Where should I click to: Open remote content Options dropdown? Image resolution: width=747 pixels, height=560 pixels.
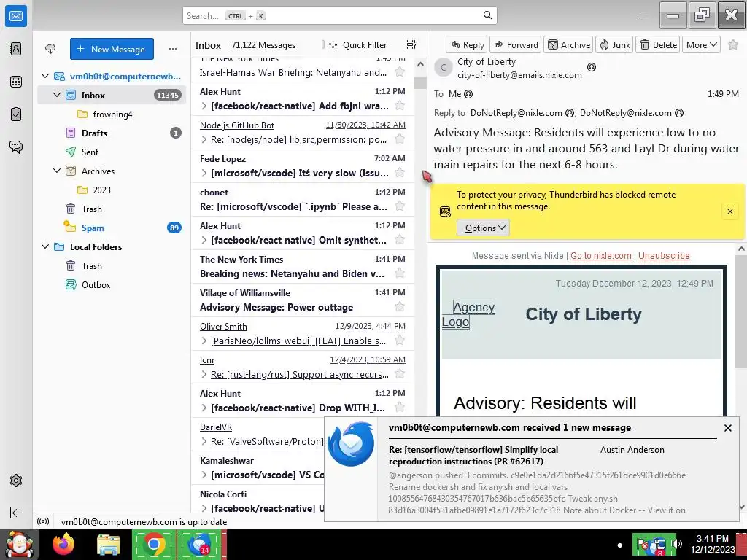click(483, 227)
